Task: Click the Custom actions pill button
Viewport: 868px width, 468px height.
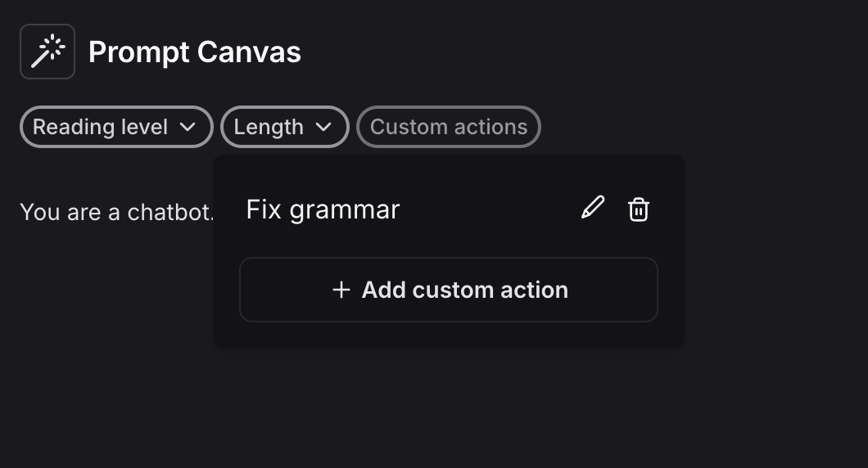Action: click(449, 127)
